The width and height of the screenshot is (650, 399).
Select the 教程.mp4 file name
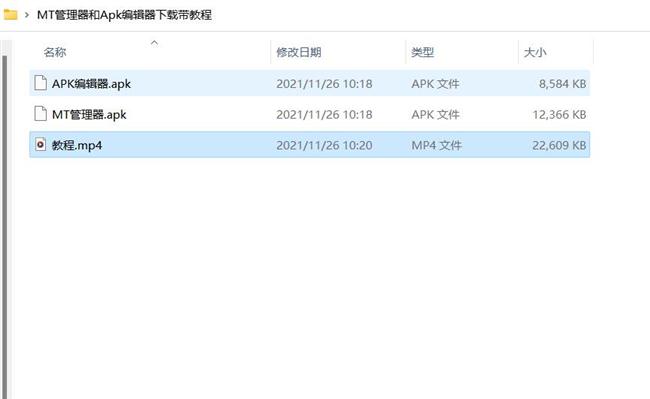pos(77,145)
